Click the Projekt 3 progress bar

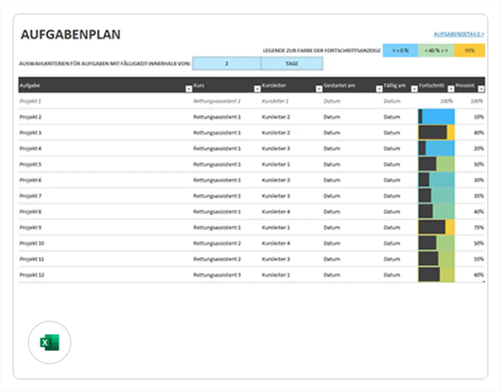(x=436, y=133)
